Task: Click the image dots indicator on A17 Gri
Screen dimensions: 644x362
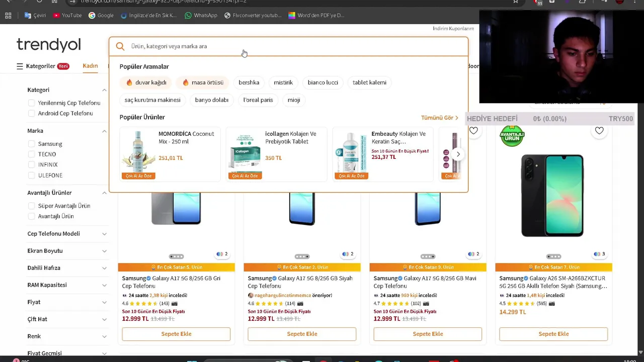Action: point(176,256)
